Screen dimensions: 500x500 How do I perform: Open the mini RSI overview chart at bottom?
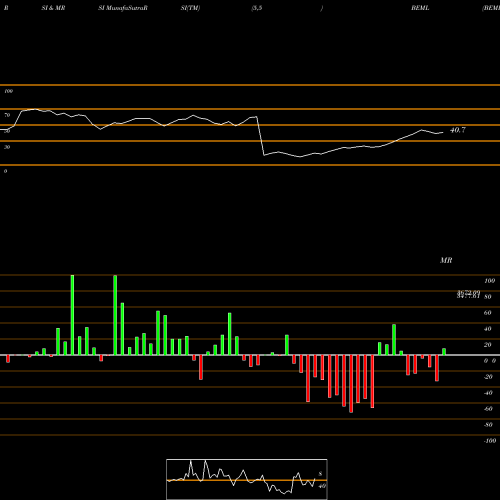pos(247,479)
